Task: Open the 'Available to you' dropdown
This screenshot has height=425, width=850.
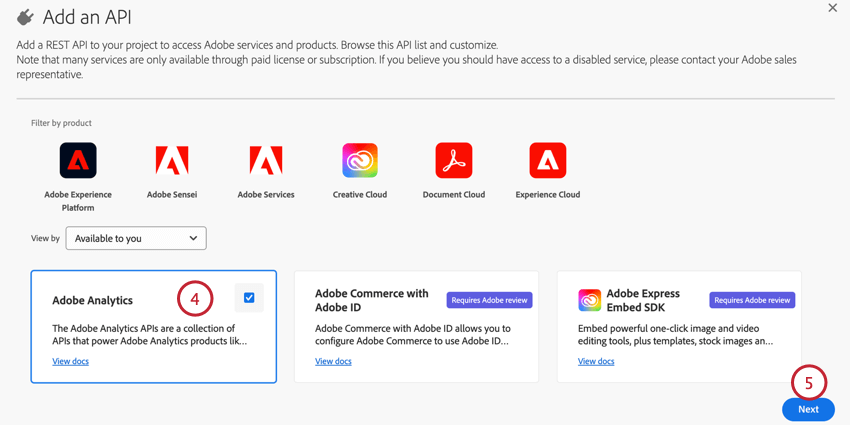Action: (x=136, y=238)
